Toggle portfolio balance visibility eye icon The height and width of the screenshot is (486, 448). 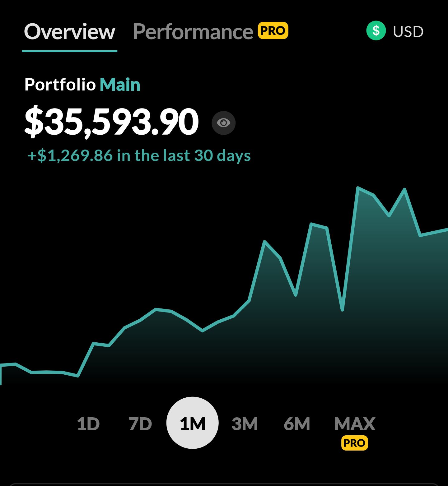223,123
